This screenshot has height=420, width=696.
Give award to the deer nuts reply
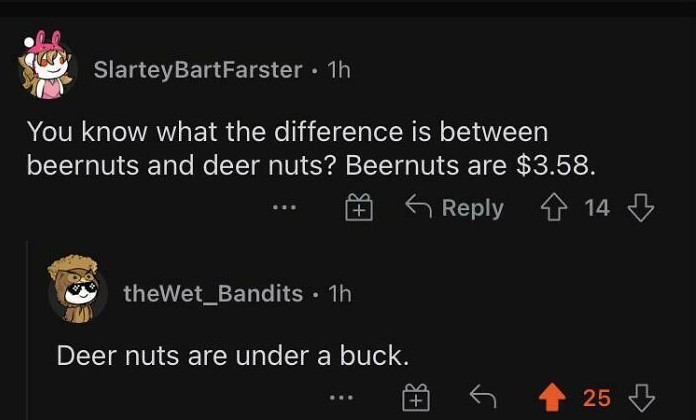click(415, 398)
